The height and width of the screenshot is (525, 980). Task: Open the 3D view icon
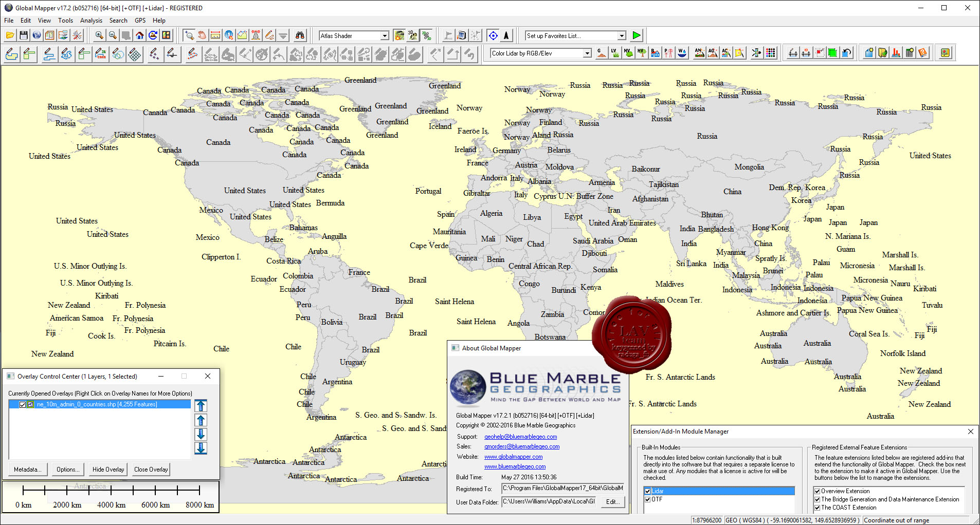(x=412, y=35)
